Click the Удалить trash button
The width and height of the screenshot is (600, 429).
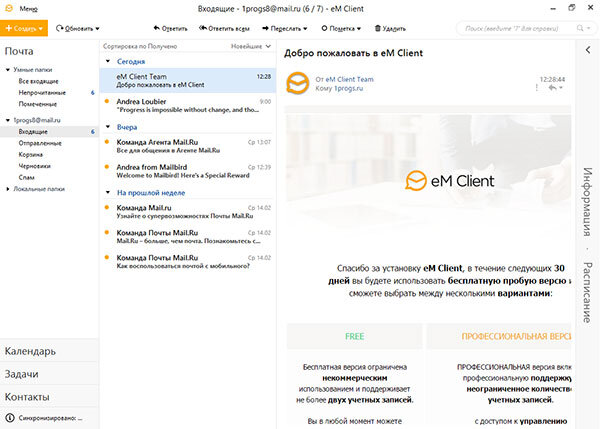(390, 28)
